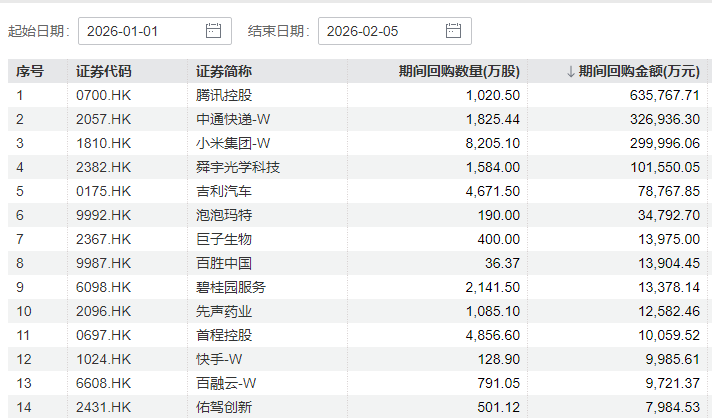Click the 证券简称 column header
The height and width of the screenshot is (418, 712).
tap(224, 72)
